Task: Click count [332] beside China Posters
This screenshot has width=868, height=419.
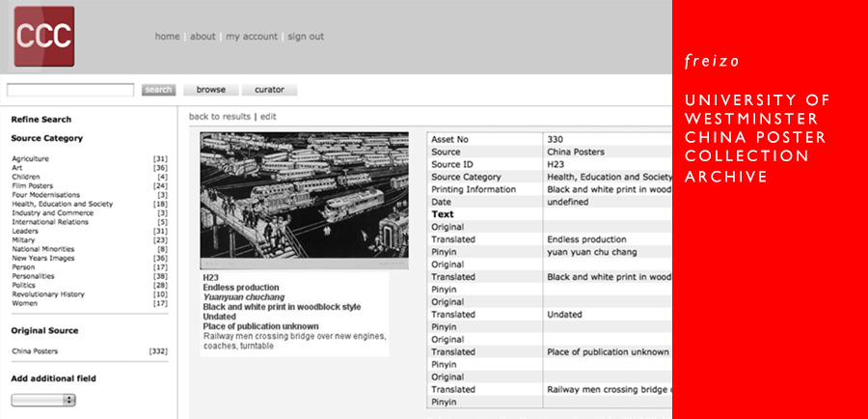Action: point(158,351)
